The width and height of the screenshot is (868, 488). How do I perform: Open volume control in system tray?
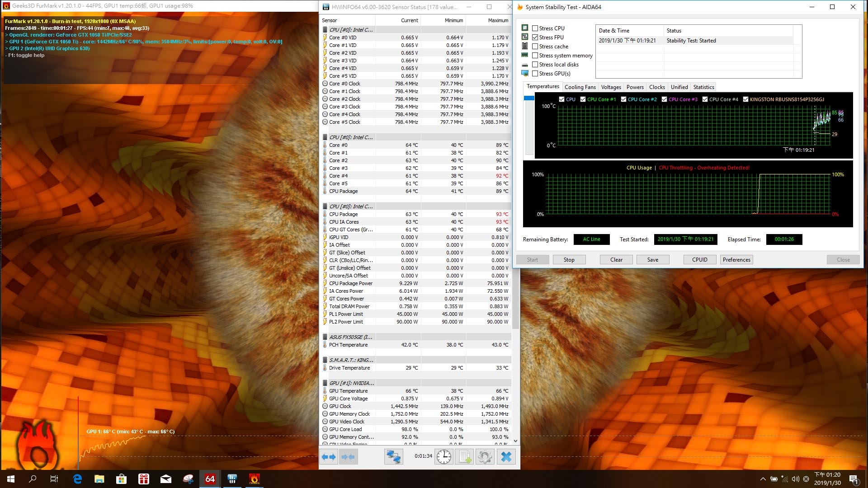[796, 479]
